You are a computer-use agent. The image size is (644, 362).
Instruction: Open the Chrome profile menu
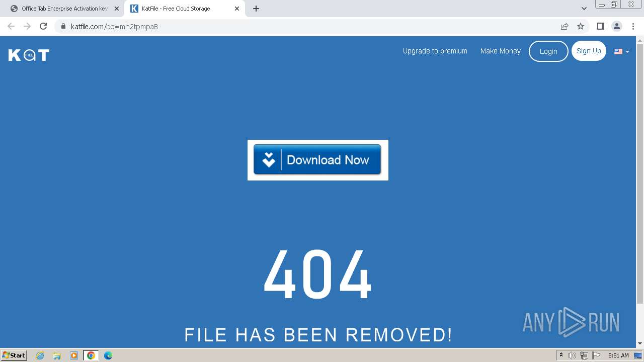tap(617, 26)
